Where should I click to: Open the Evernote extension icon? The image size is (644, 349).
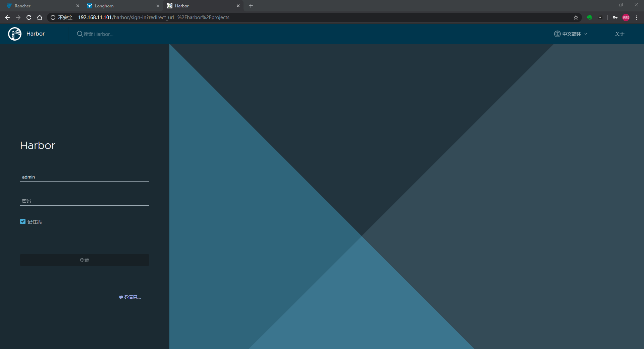pos(589,17)
